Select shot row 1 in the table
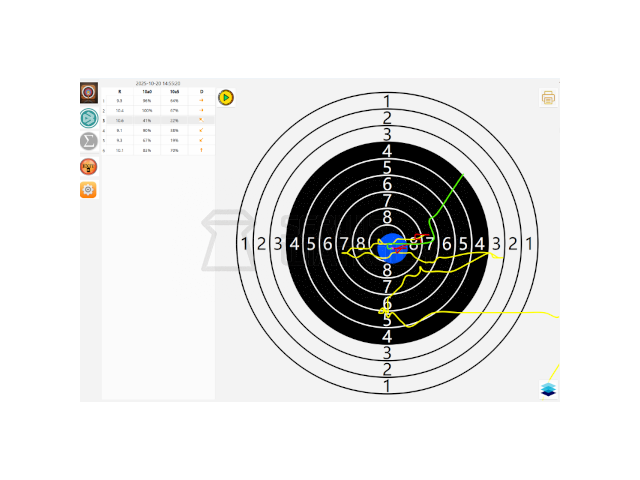The image size is (640, 480). [158, 100]
